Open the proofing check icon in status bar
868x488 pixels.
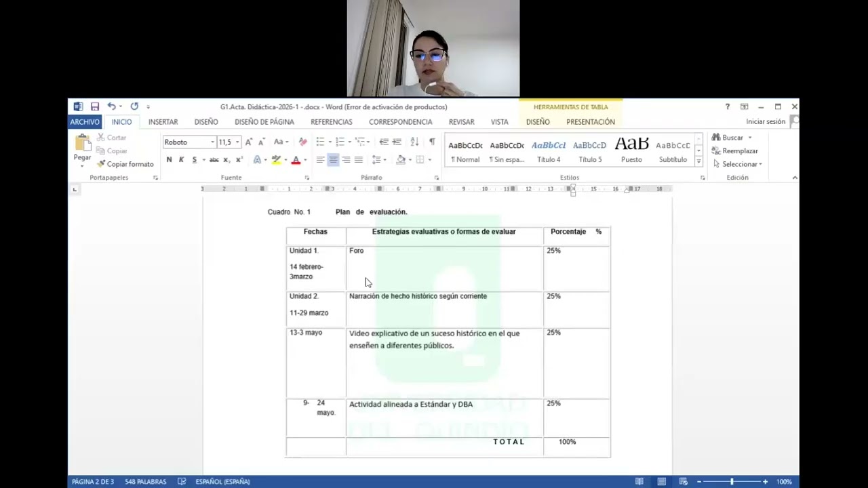click(x=182, y=481)
